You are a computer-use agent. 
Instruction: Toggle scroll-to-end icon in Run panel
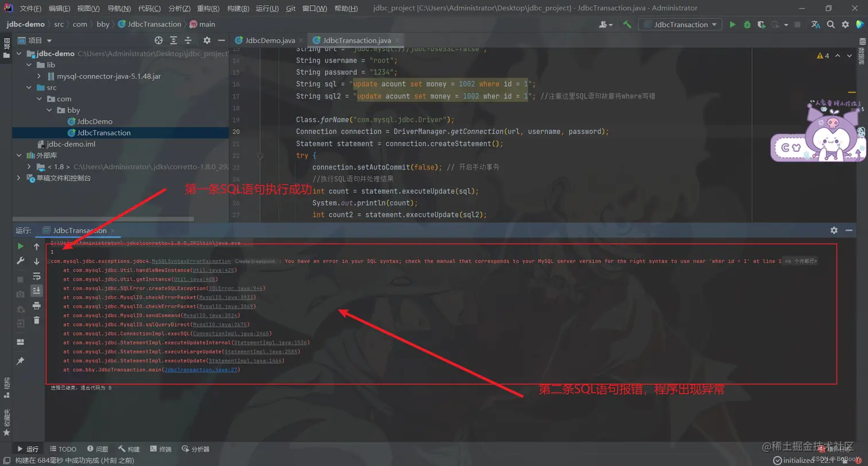[x=37, y=290]
